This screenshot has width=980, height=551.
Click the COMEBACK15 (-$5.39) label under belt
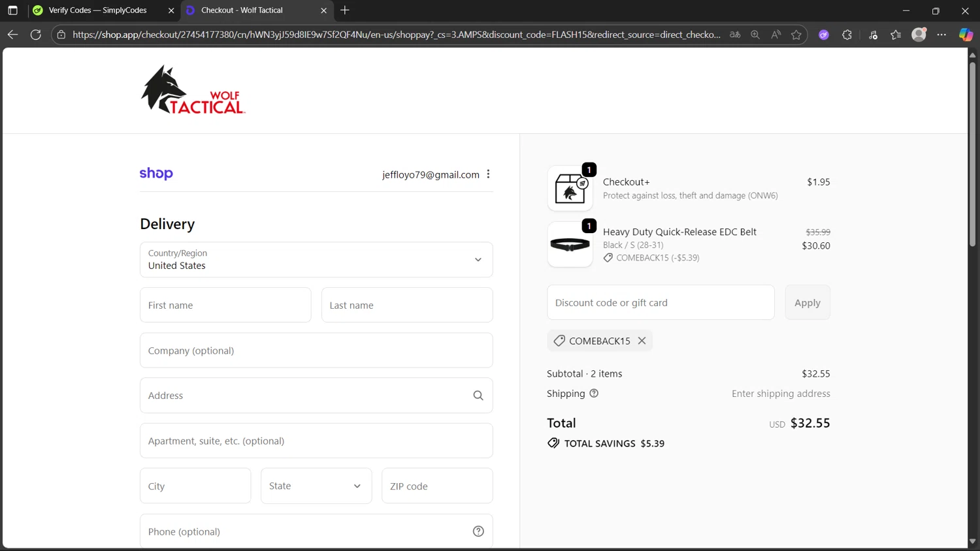[x=658, y=258]
